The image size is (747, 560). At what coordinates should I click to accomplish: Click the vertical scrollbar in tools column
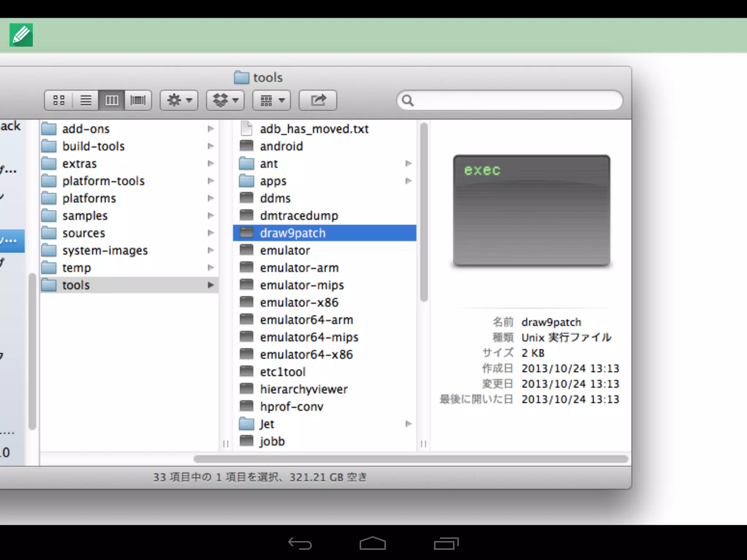pyautogui.click(x=423, y=212)
